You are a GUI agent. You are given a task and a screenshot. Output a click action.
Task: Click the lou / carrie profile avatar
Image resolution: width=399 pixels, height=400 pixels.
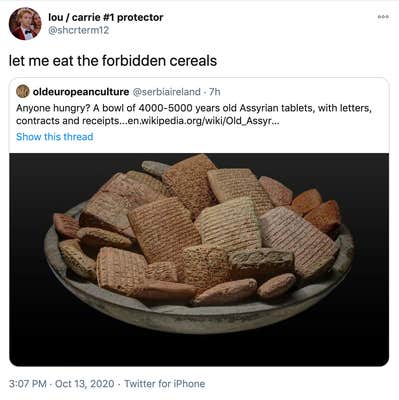click(x=25, y=24)
